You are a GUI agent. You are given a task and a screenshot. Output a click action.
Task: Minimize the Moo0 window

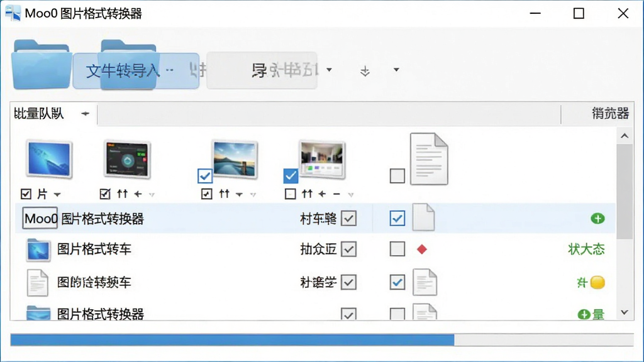tap(535, 14)
